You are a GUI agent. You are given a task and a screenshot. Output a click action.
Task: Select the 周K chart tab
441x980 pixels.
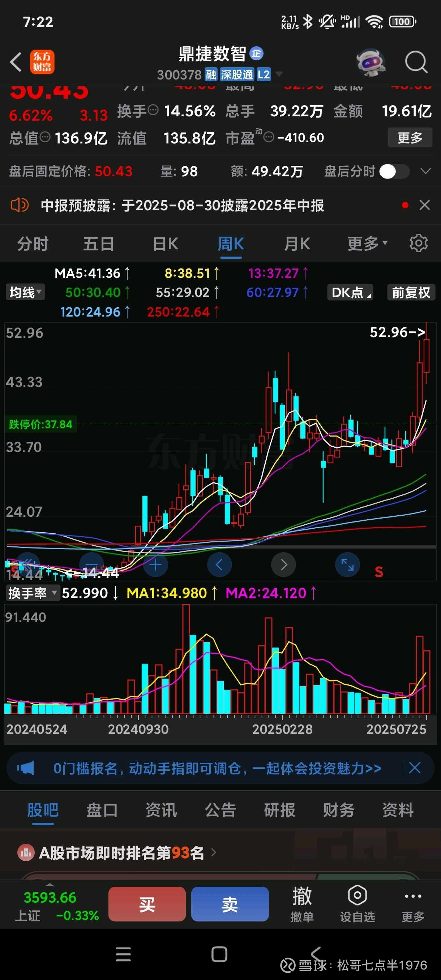pos(231,244)
